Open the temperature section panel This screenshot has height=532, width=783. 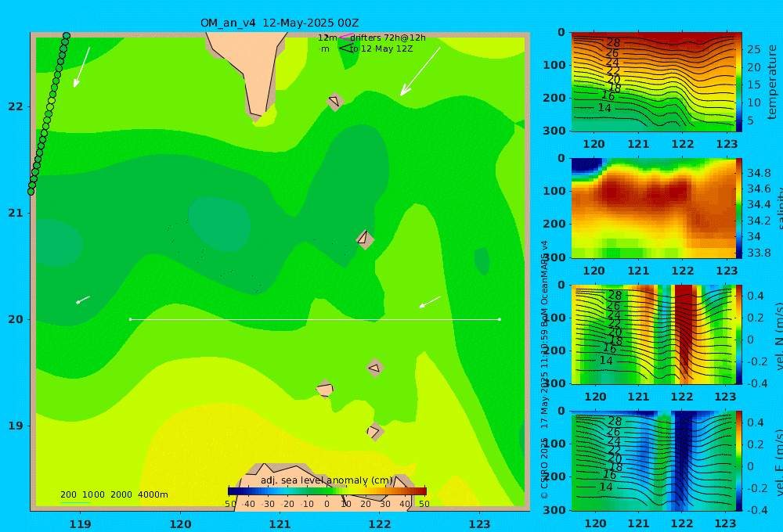(653, 82)
